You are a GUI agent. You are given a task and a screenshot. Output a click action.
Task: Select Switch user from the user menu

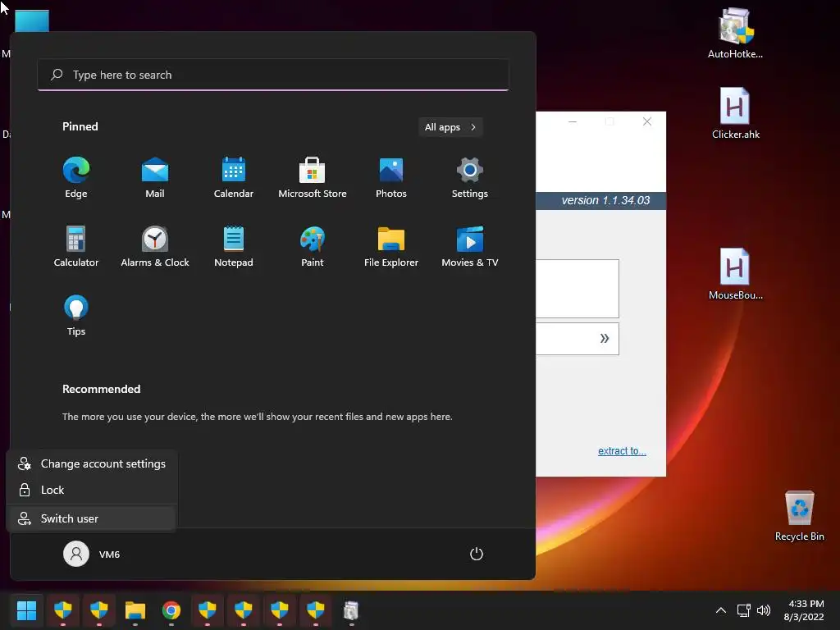pos(92,518)
